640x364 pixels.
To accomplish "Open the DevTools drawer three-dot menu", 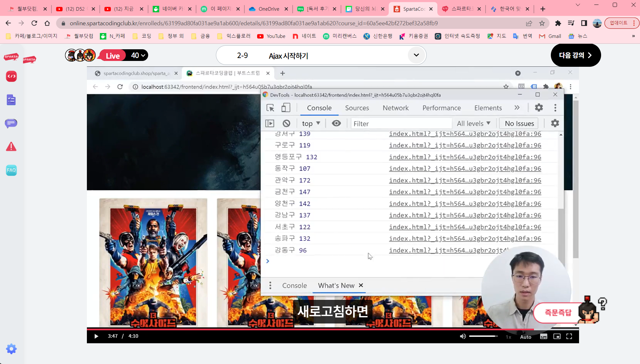I will (x=270, y=286).
